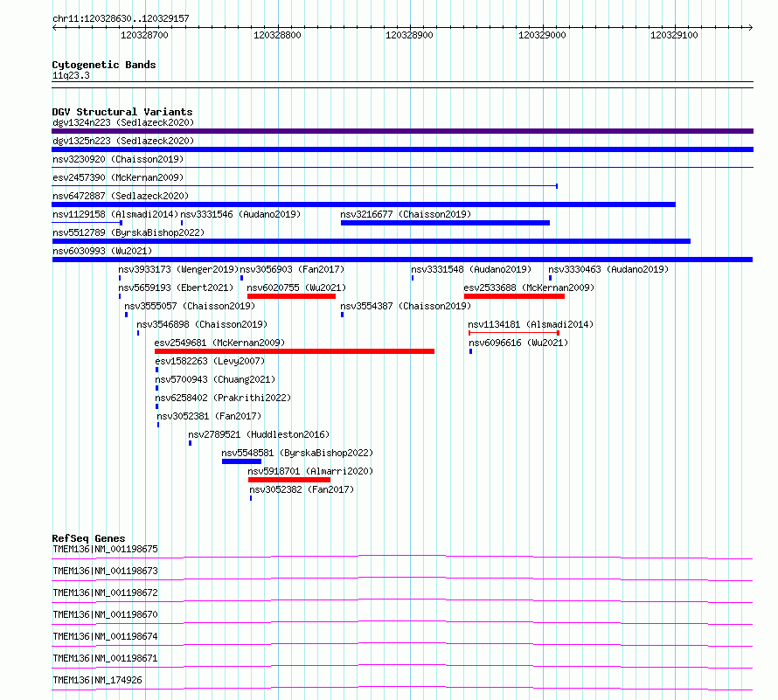778x700 pixels.
Task: Open nsv3331548 (Audano2019) variant
Action: pyautogui.click(x=471, y=269)
